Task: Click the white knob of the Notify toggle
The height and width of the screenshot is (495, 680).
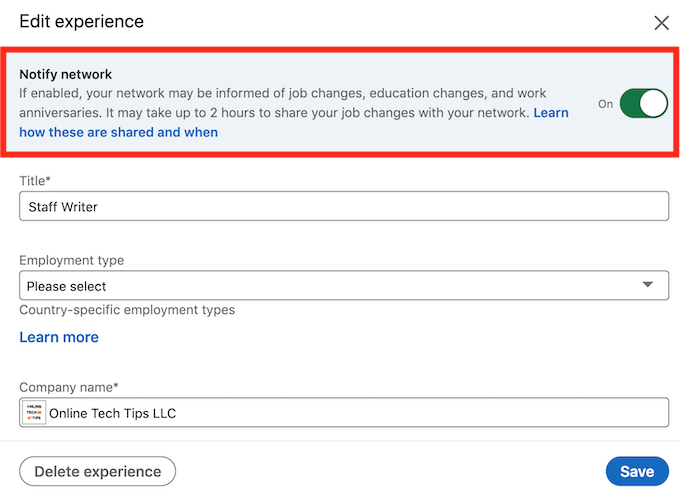Action: click(x=653, y=103)
